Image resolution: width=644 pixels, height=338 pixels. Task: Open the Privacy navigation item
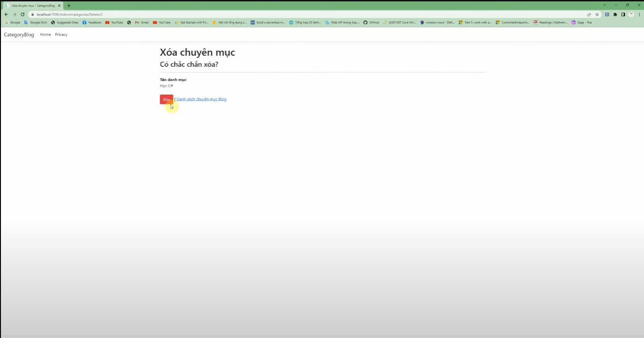pos(61,35)
